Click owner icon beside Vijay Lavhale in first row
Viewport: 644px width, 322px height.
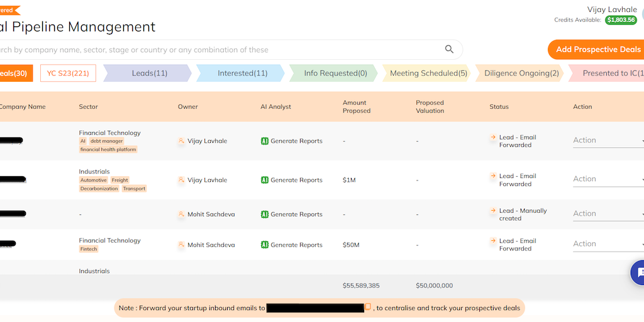[x=182, y=141]
